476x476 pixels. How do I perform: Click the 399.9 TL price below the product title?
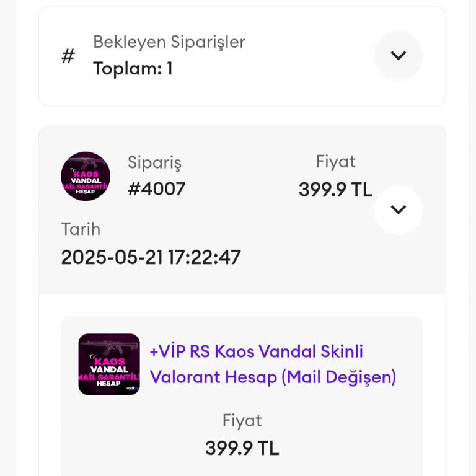pos(242,448)
